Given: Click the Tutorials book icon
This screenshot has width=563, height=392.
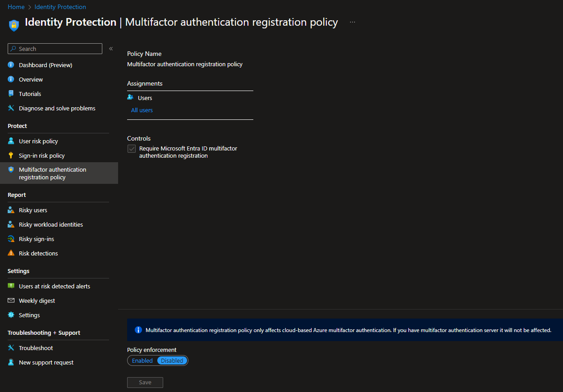Looking at the screenshot, I should [11, 94].
